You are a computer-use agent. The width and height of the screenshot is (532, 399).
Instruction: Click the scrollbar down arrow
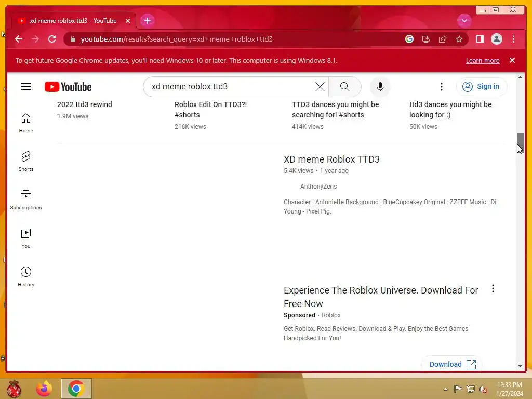click(x=520, y=366)
